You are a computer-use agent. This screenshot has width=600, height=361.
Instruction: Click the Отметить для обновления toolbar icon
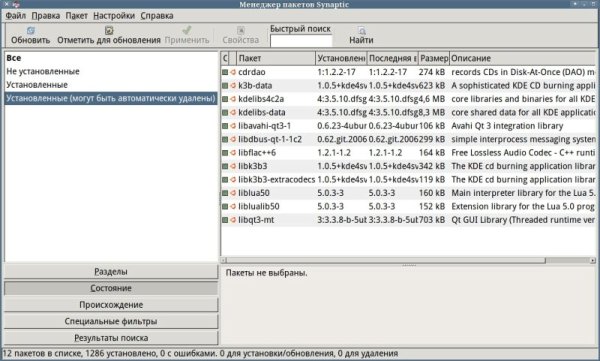[x=109, y=30]
